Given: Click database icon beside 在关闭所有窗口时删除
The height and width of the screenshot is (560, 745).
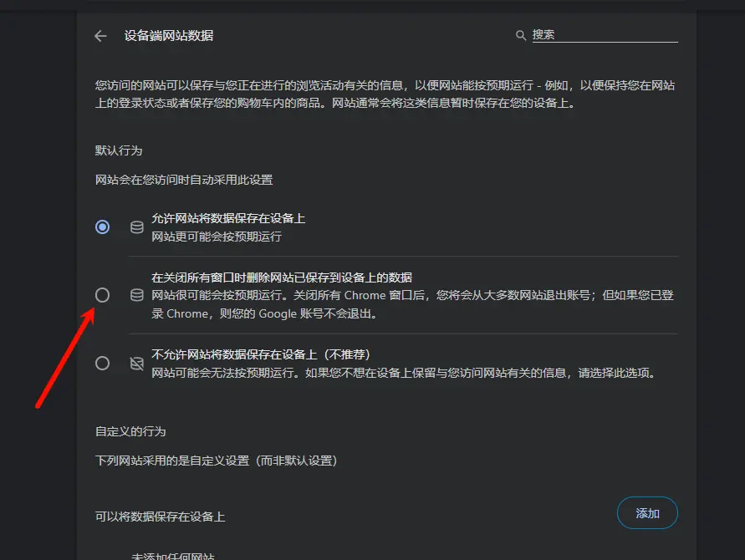Looking at the screenshot, I should (137, 295).
